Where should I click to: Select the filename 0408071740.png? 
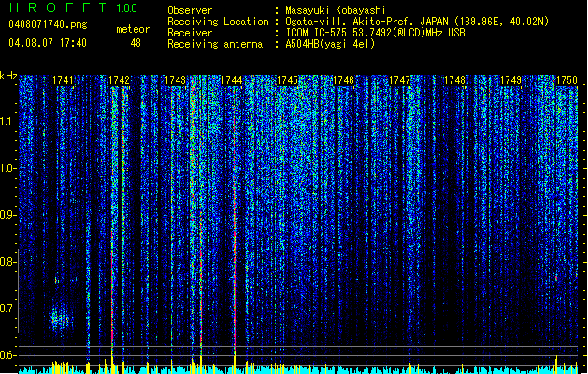click(48, 24)
